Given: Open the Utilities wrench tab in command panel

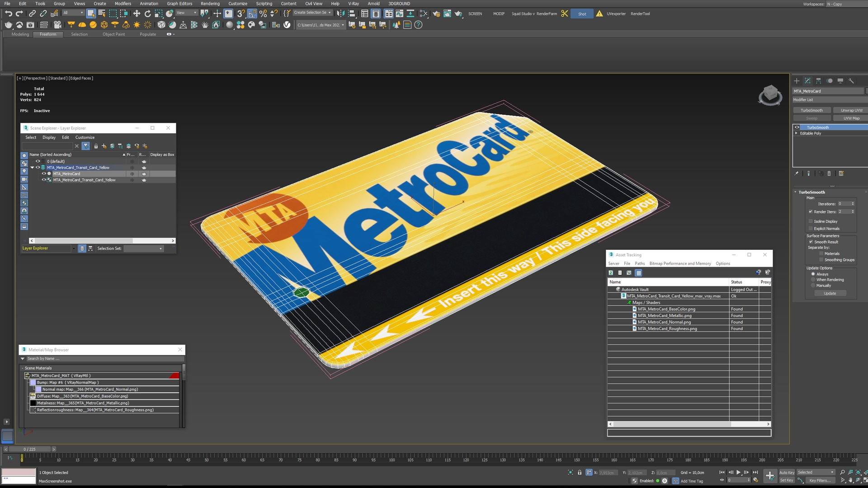Looking at the screenshot, I should click(851, 81).
